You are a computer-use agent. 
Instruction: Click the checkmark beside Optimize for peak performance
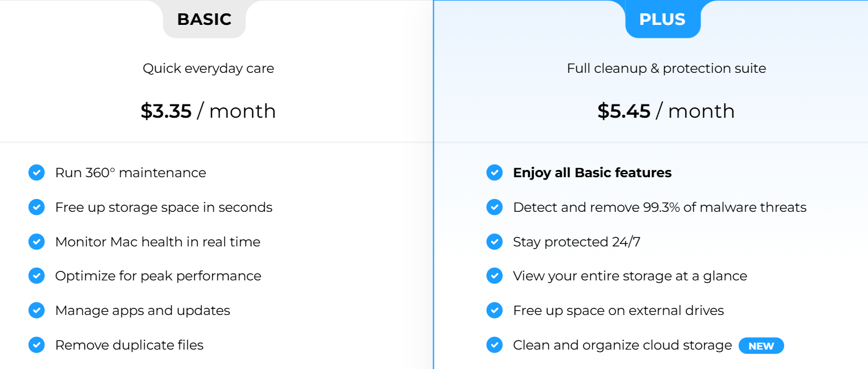coord(36,276)
